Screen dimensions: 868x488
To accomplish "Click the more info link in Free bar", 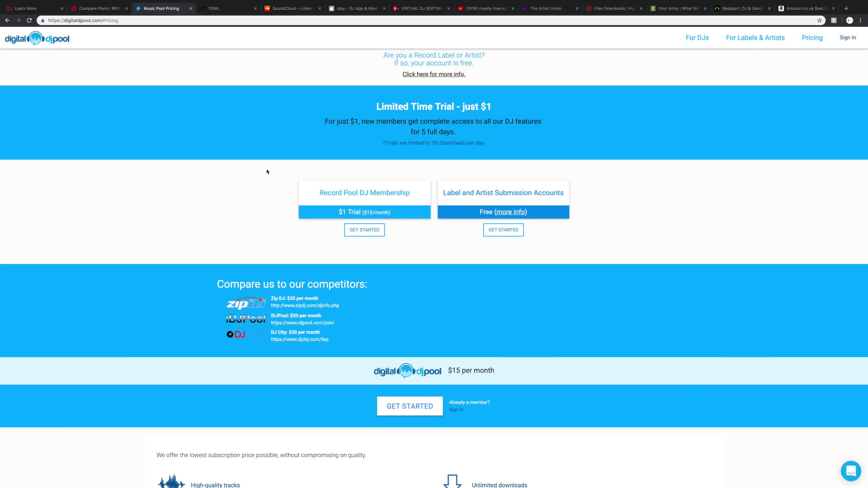I will [510, 212].
